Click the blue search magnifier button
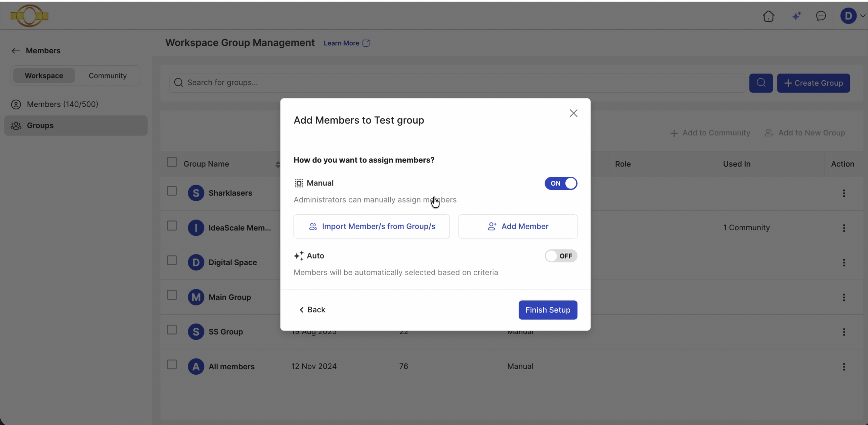Image resolution: width=868 pixels, height=425 pixels. click(761, 83)
